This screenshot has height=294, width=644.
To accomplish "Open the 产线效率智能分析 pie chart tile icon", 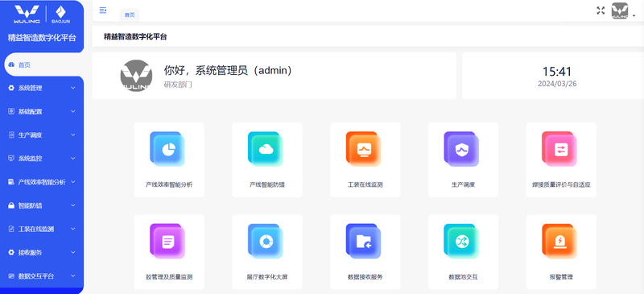I will pos(167,149).
